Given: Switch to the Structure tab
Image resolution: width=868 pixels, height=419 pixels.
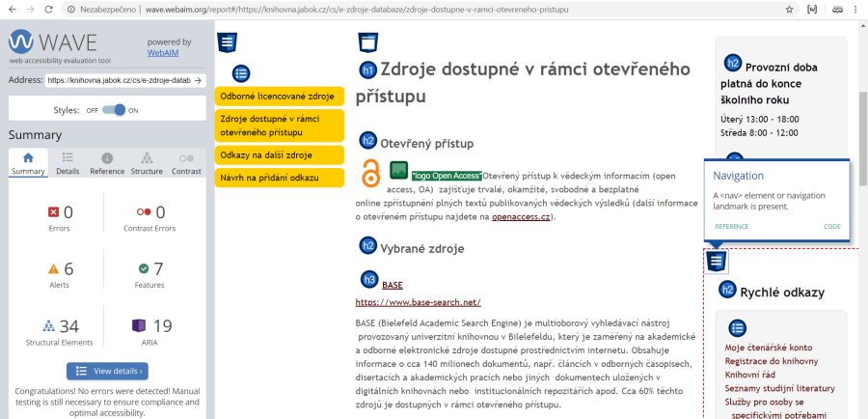Looking at the screenshot, I should pyautogui.click(x=147, y=163).
